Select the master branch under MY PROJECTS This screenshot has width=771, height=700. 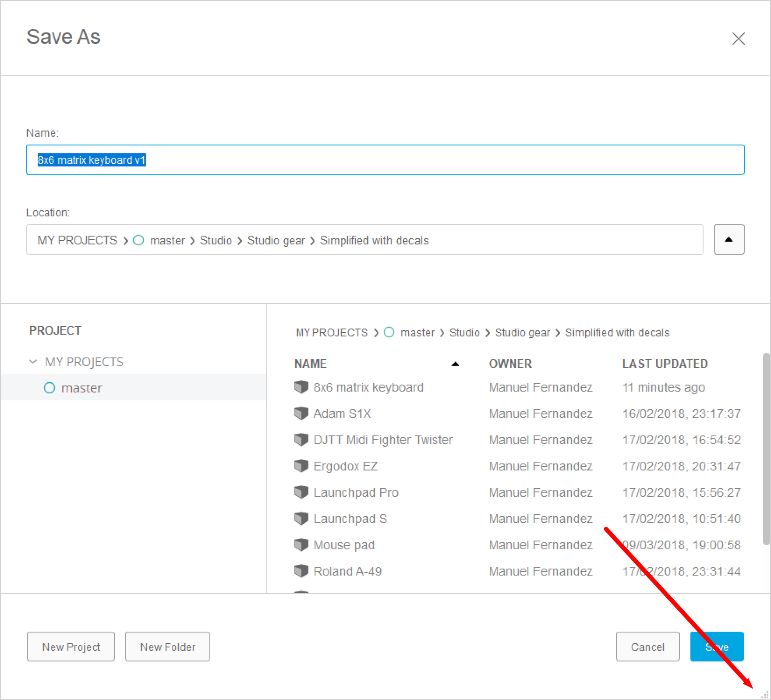pyautogui.click(x=82, y=387)
